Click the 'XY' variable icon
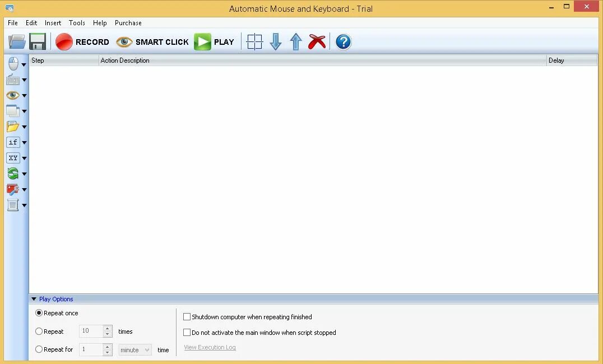Screen dimensions: 603x364 click(13, 158)
